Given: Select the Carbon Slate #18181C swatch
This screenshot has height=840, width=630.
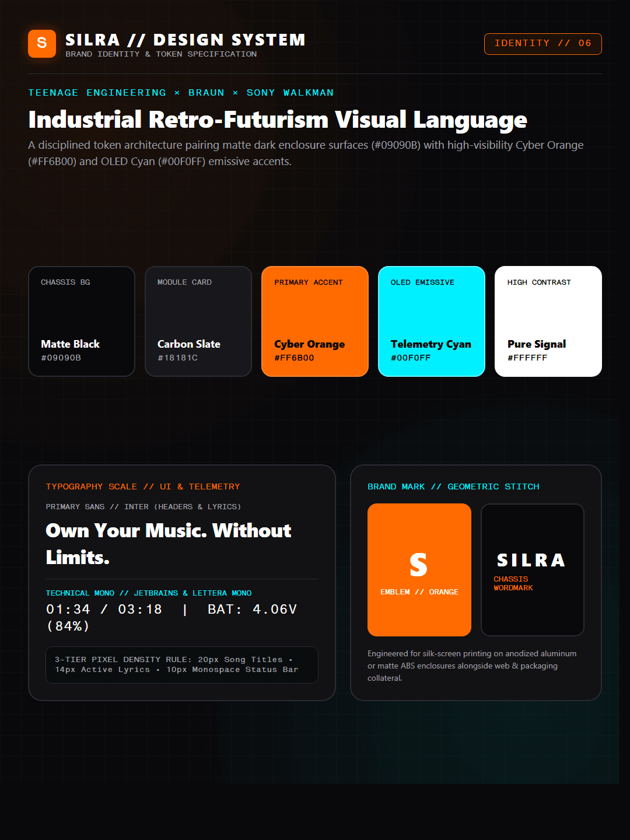Looking at the screenshot, I should 198,321.
